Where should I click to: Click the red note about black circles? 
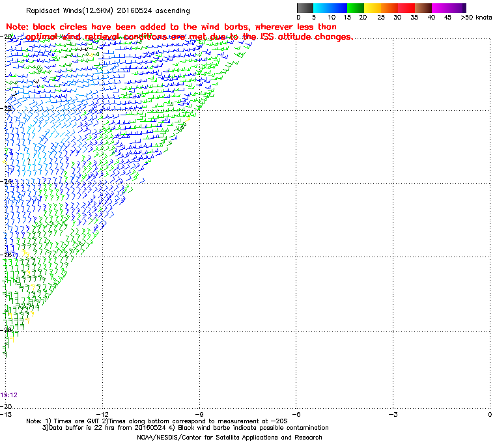click(x=179, y=32)
